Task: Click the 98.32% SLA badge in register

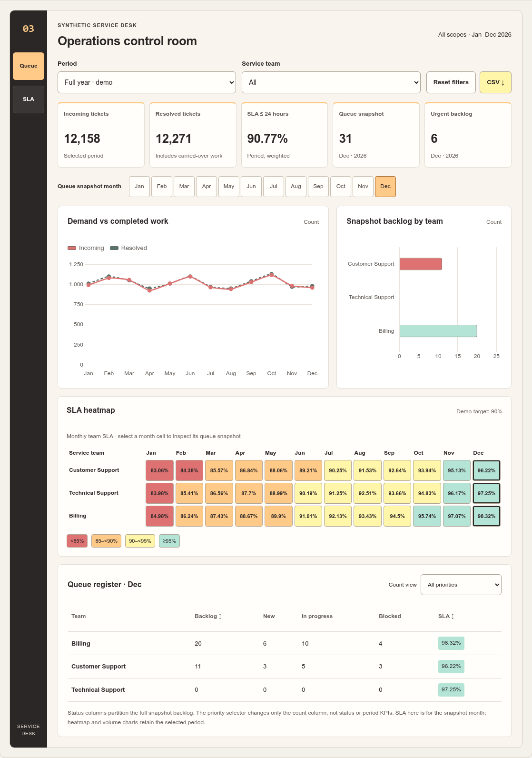Action: pyautogui.click(x=451, y=643)
